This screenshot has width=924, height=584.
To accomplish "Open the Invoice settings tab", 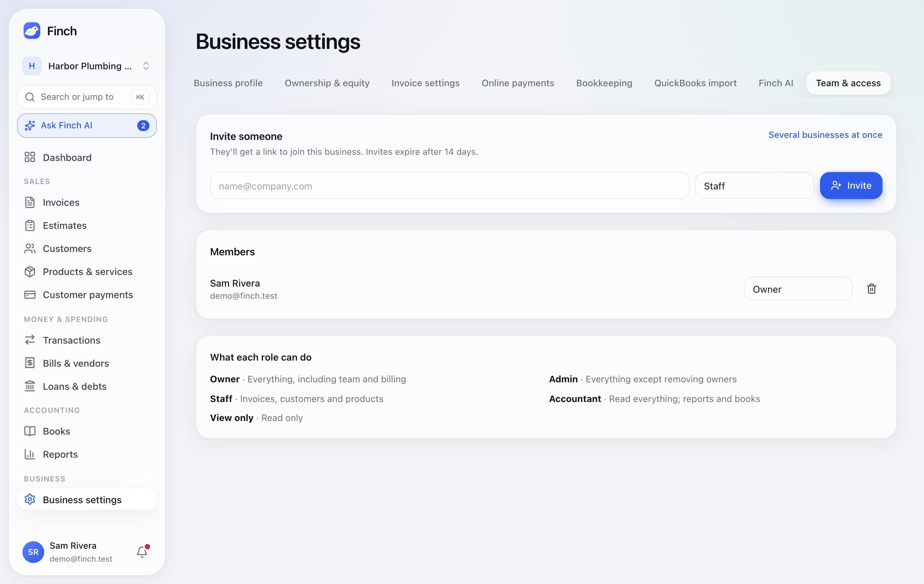I will coord(426,83).
